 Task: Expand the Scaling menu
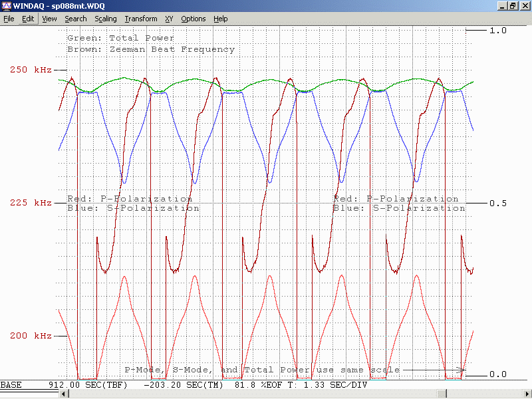click(x=106, y=19)
